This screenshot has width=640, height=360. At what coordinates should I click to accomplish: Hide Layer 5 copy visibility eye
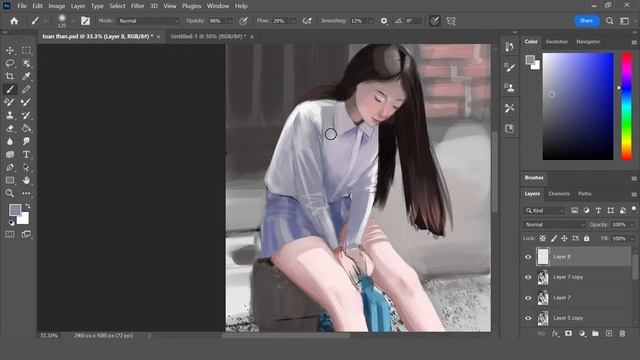(528, 318)
